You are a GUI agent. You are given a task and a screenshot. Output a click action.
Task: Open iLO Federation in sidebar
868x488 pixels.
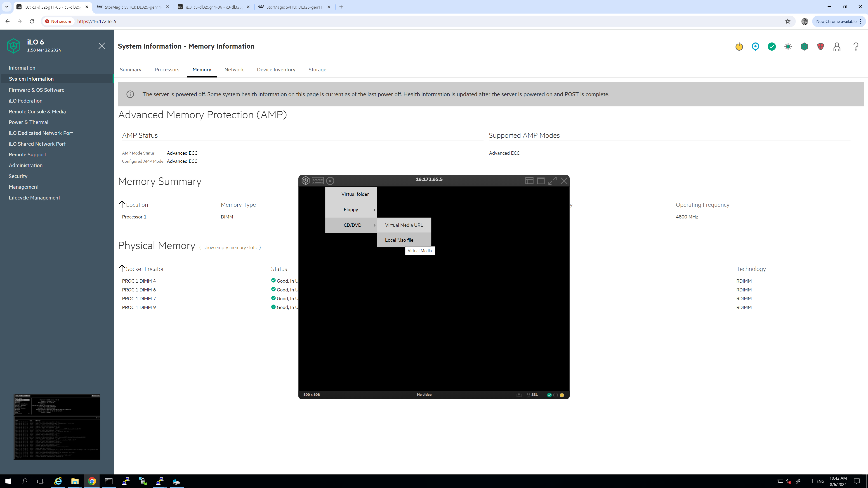pyautogui.click(x=26, y=101)
